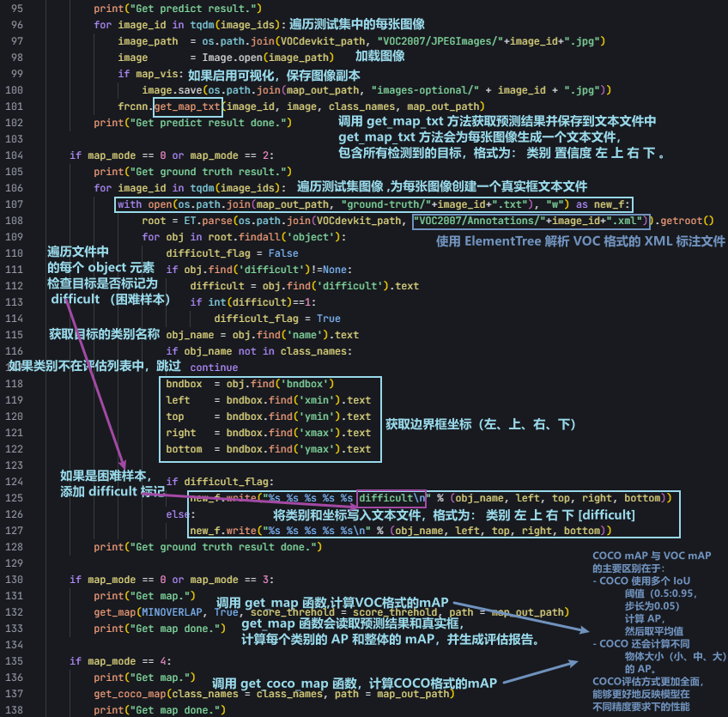Click 'if obj_name not in class_names:'
The image size is (728, 717).
pyautogui.click(x=259, y=351)
